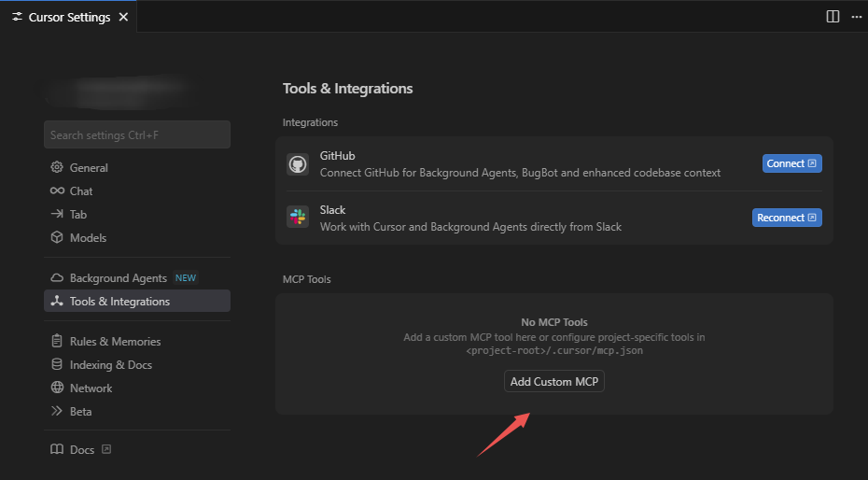
Task: Click the external link icon beside Docs
Action: click(106, 449)
